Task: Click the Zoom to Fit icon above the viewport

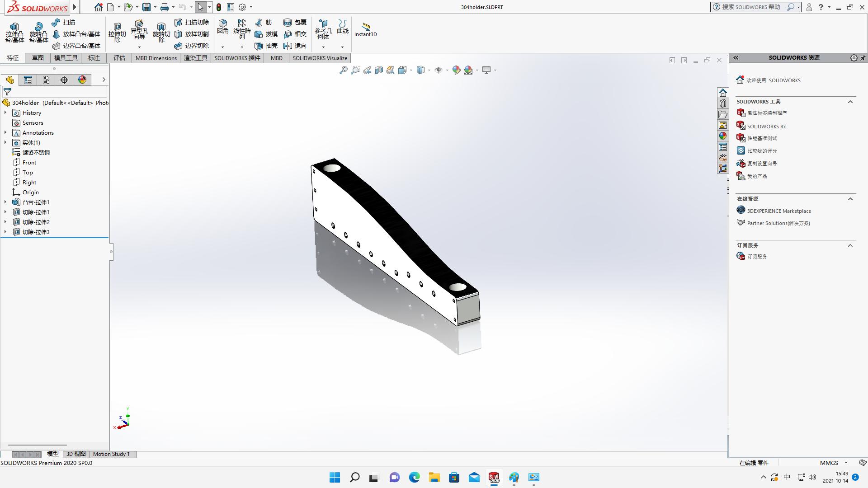Action: [344, 70]
